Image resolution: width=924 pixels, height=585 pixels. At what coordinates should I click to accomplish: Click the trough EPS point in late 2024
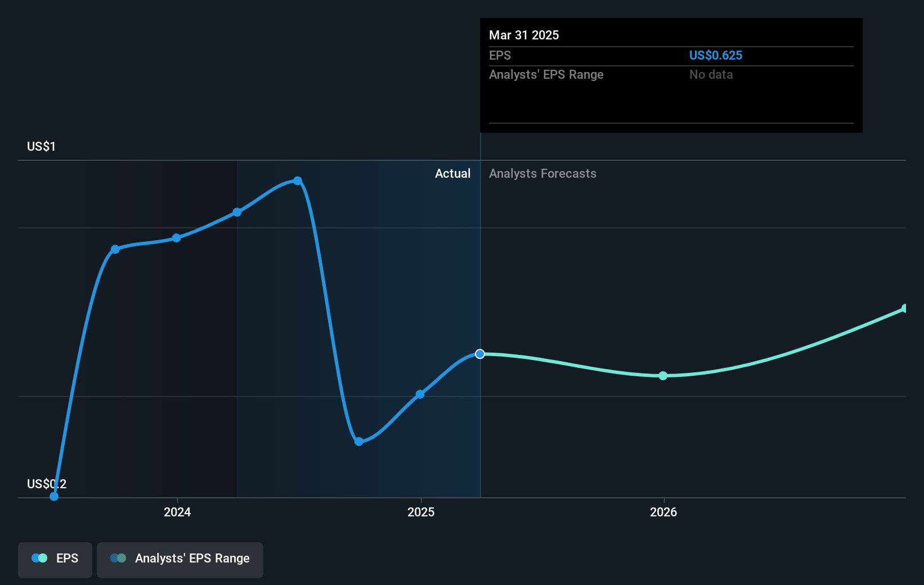(359, 442)
